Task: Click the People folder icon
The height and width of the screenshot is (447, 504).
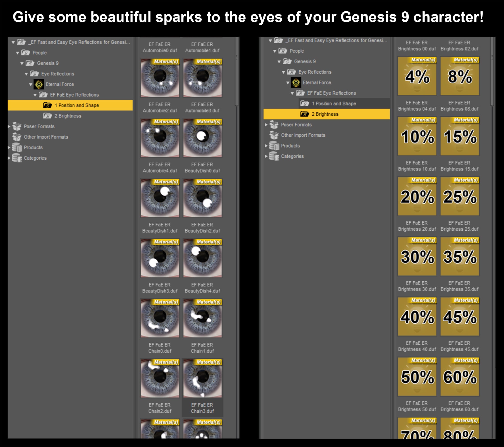Action: (25, 53)
